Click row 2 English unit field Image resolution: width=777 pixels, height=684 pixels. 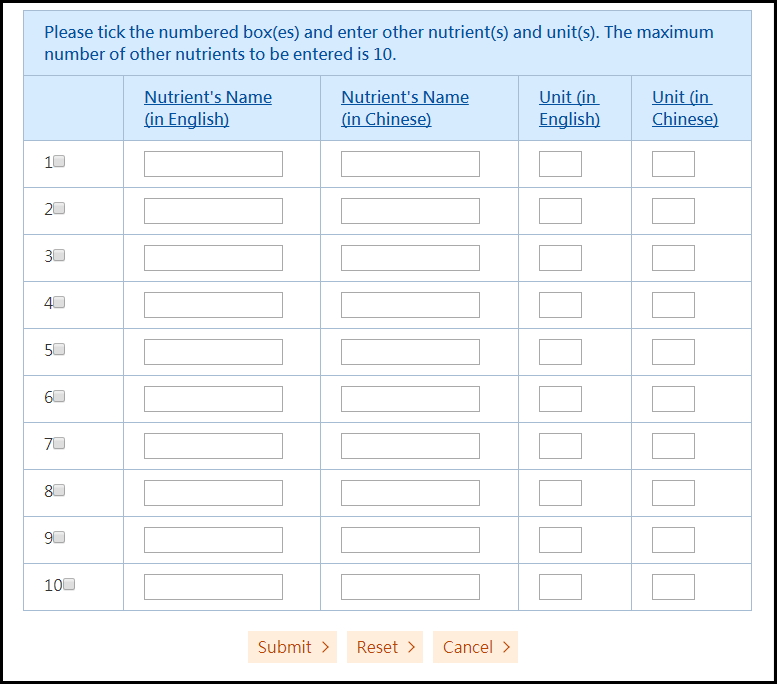click(560, 211)
